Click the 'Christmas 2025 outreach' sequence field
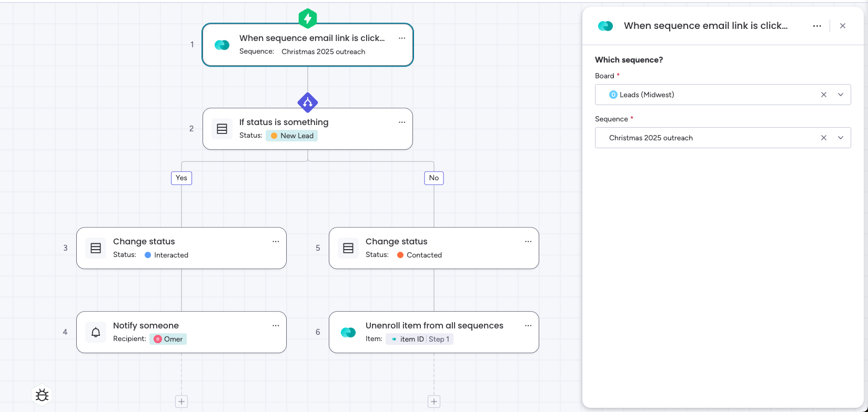Viewport: 868px width, 412px height. point(723,138)
